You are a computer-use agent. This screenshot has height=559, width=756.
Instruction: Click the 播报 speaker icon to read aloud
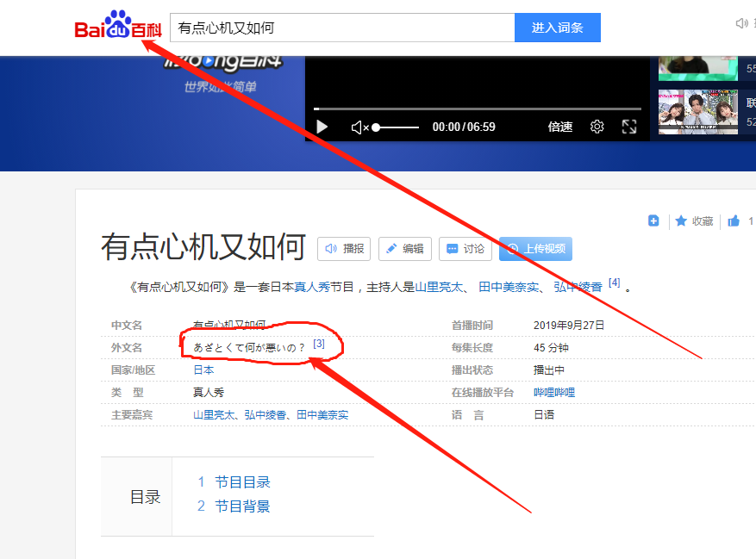344,248
